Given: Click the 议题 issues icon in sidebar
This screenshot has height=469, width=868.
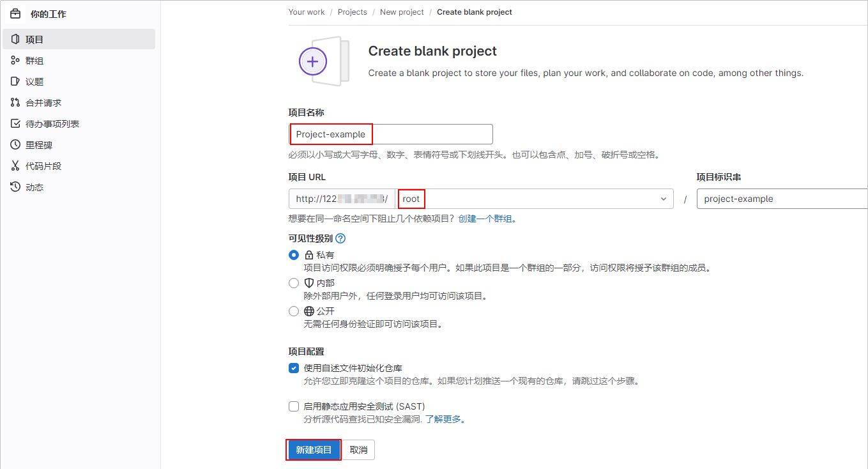Looking at the screenshot, I should [x=15, y=82].
